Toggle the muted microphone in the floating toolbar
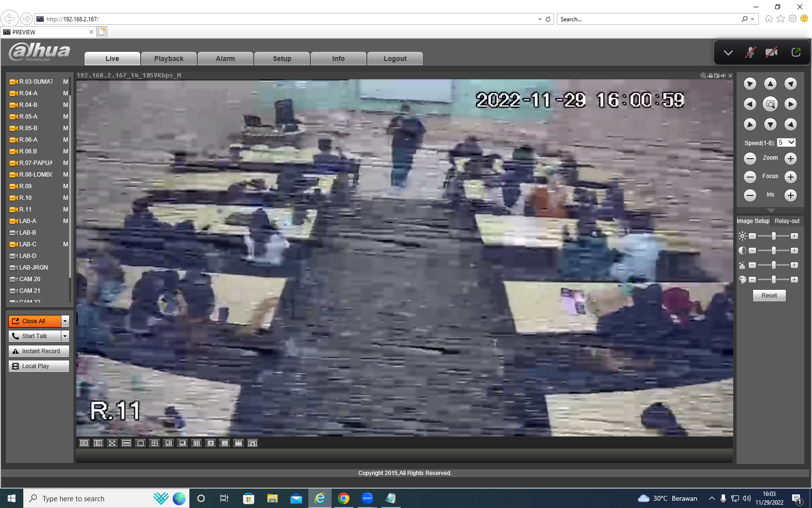Viewport: 812px width, 508px height. pyautogui.click(x=750, y=52)
